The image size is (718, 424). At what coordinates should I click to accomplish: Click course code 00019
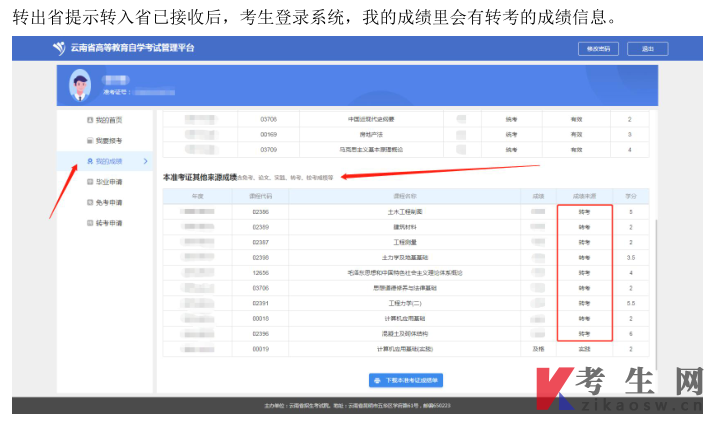tap(261, 349)
